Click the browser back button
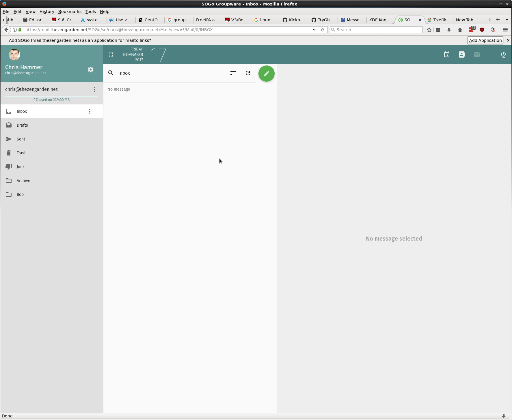Image resolution: width=512 pixels, height=420 pixels. [6, 29]
